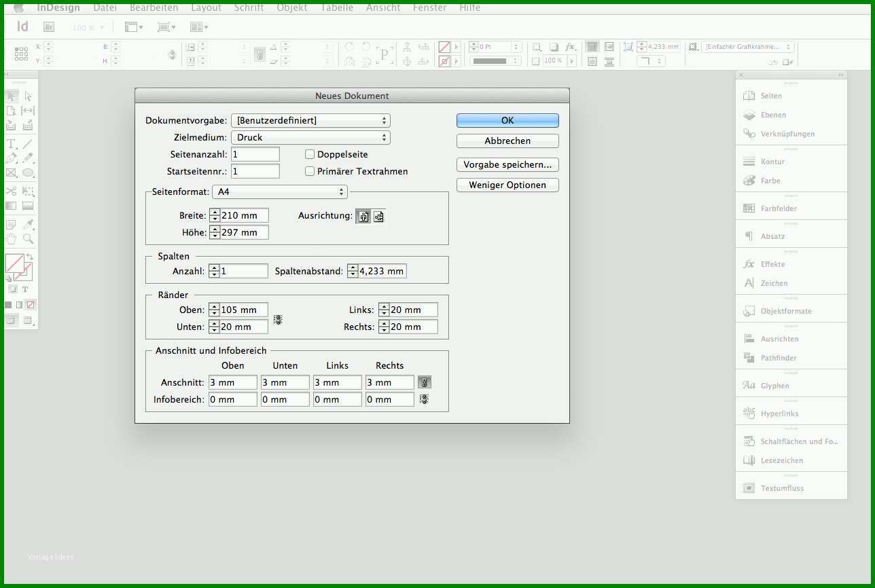Open the zoom level 100% dropdown
This screenshot has height=588, width=875.
[x=88, y=27]
